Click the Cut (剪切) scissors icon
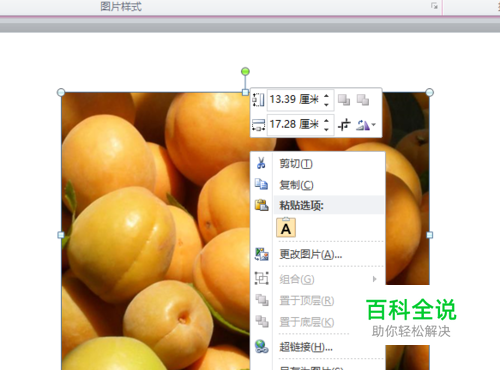Image resolution: width=500 pixels, height=370 pixels. click(x=261, y=163)
